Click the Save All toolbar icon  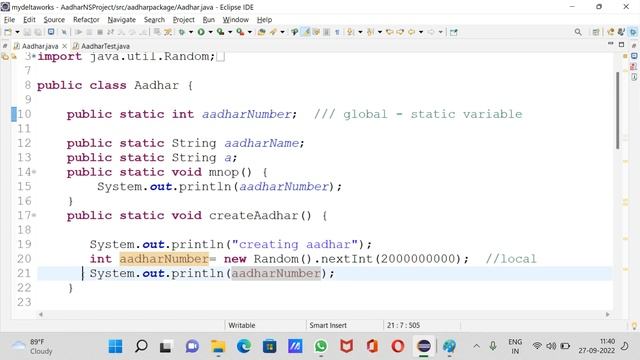[38, 32]
